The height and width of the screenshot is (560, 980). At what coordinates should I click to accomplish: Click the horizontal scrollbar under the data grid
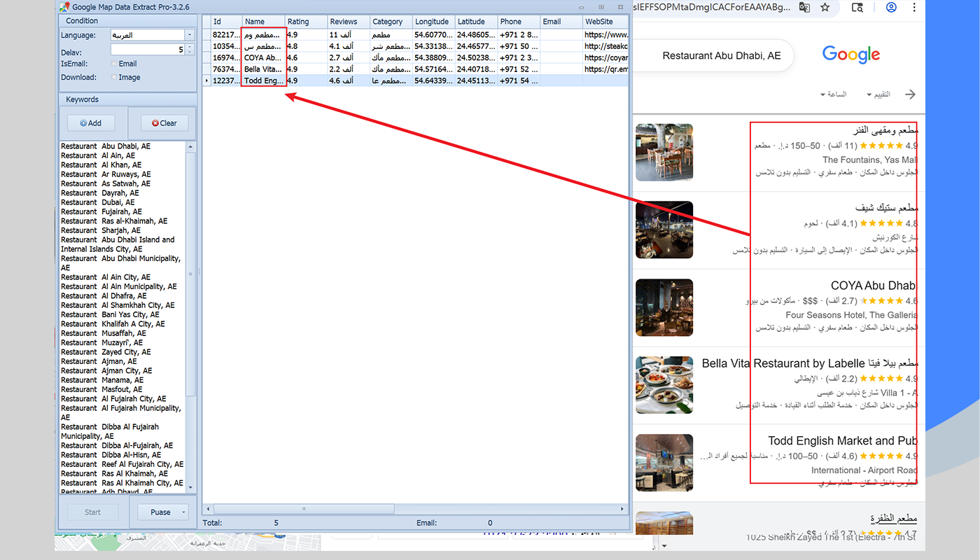point(415,509)
